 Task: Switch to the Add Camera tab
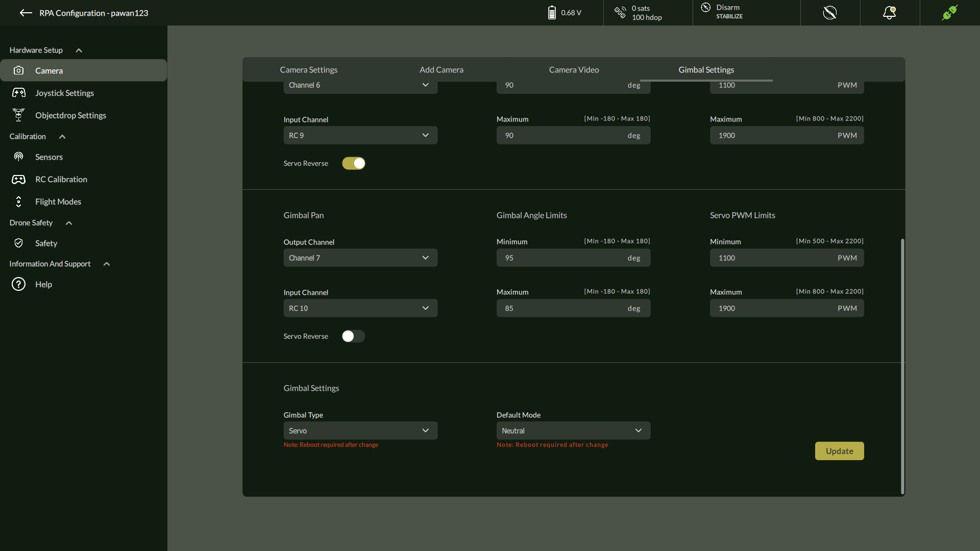point(441,69)
